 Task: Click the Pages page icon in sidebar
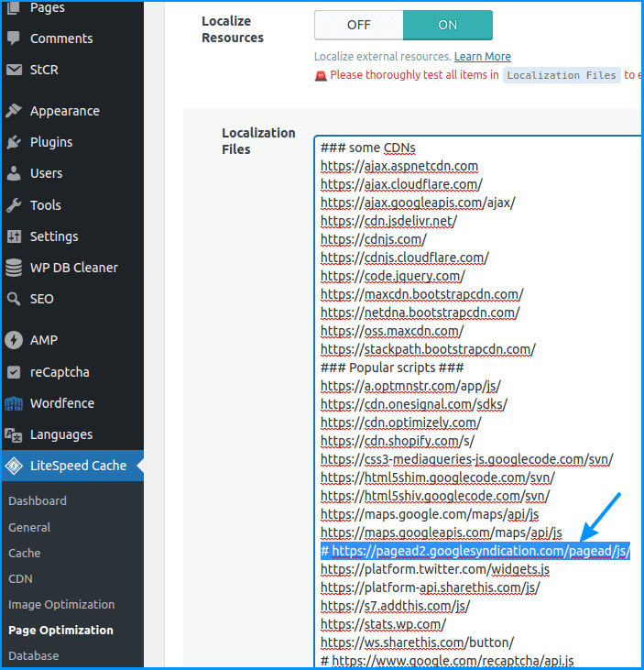(x=14, y=7)
